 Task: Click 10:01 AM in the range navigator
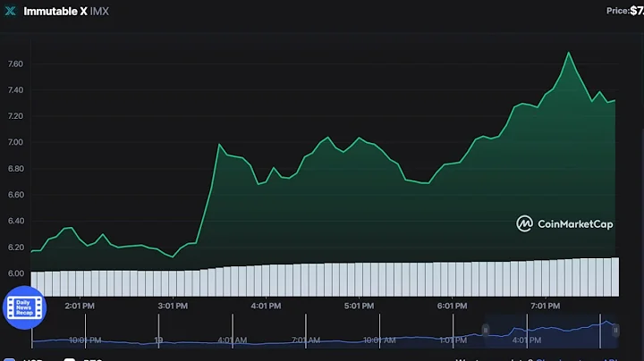click(x=379, y=340)
